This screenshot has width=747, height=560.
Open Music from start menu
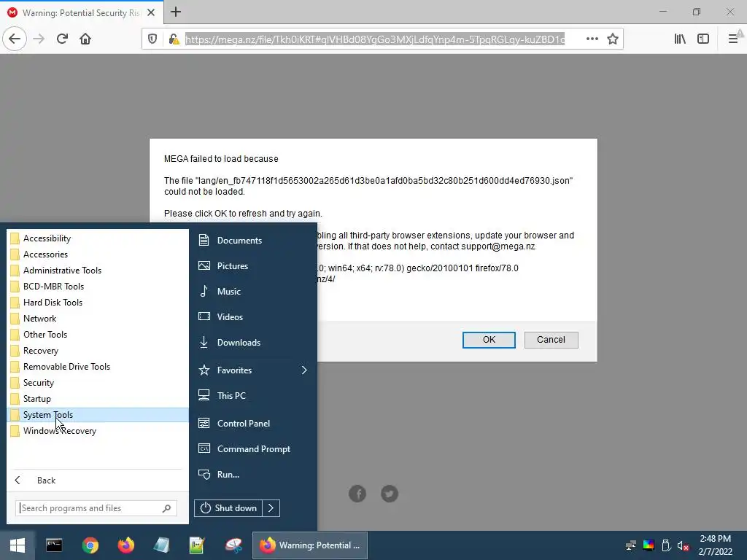click(253, 292)
